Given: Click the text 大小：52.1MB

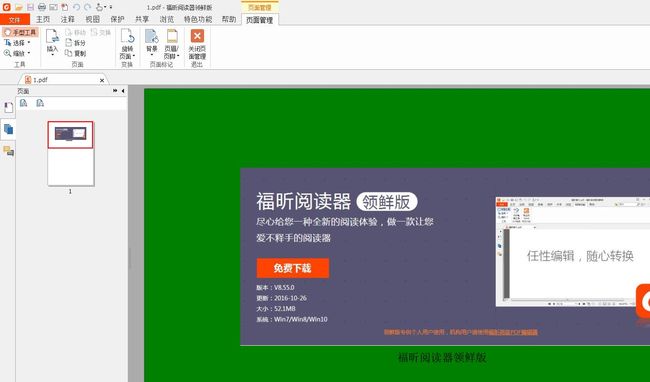Looking at the screenshot, I should [x=276, y=309].
